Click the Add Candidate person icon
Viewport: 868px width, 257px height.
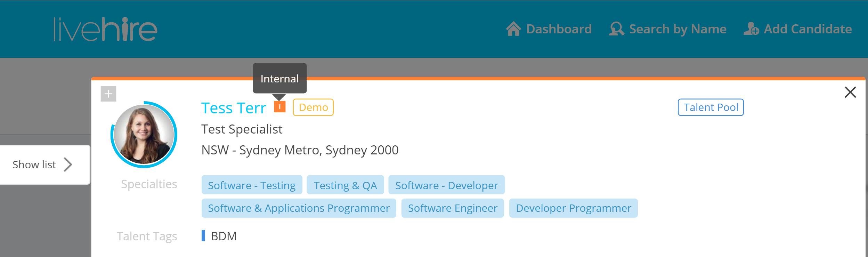pos(751,29)
